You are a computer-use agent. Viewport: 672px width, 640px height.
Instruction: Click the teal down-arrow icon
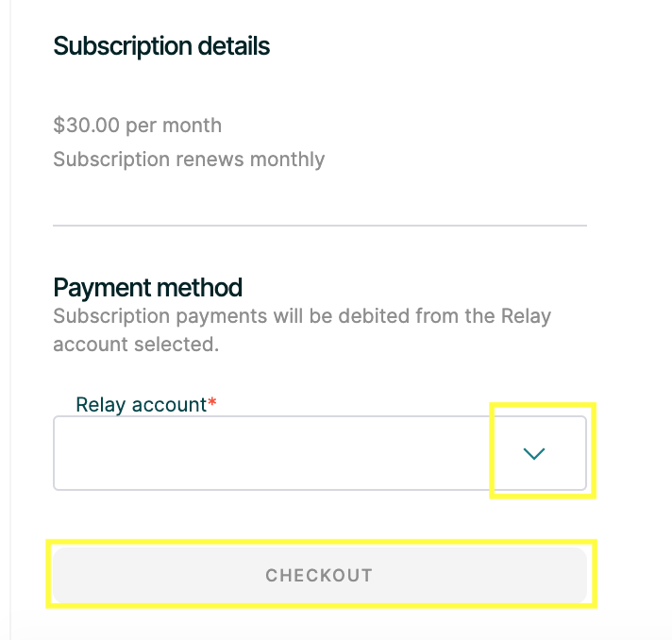pos(534,454)
